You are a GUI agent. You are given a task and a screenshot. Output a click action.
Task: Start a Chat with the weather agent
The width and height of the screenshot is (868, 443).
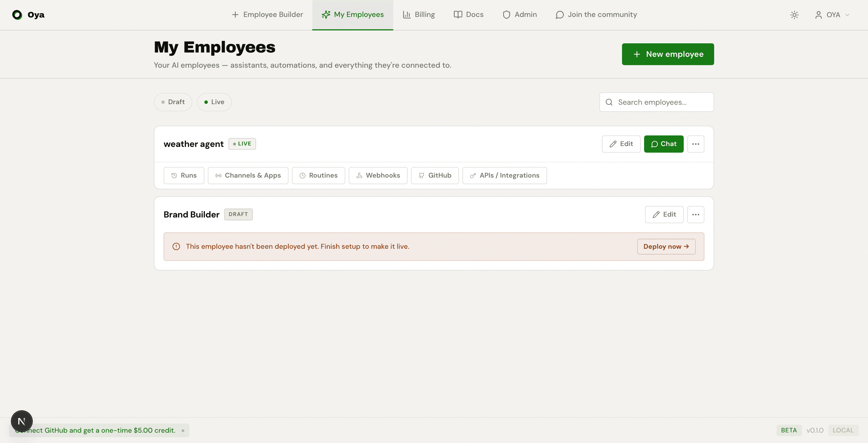click(x=663, y=144)
